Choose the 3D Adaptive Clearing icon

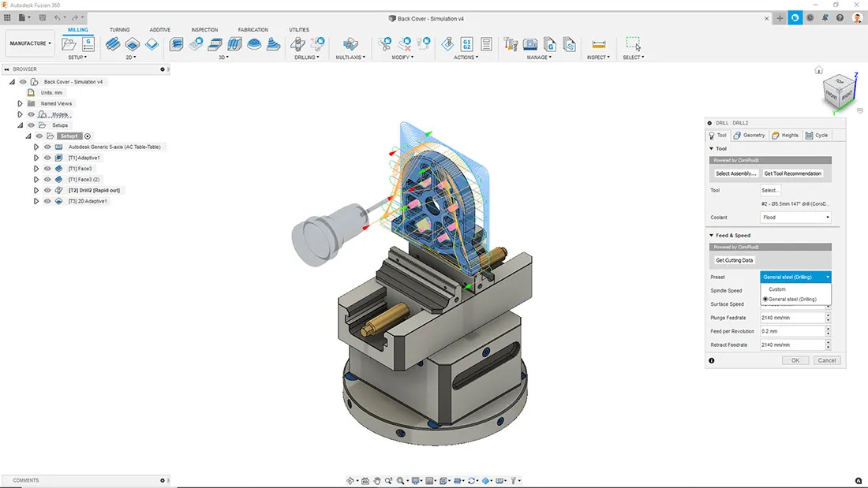[x=176, y=44]
